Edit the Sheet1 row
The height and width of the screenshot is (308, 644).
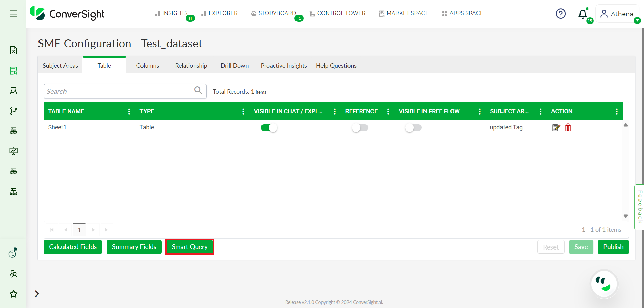click(x=556, y=127)
